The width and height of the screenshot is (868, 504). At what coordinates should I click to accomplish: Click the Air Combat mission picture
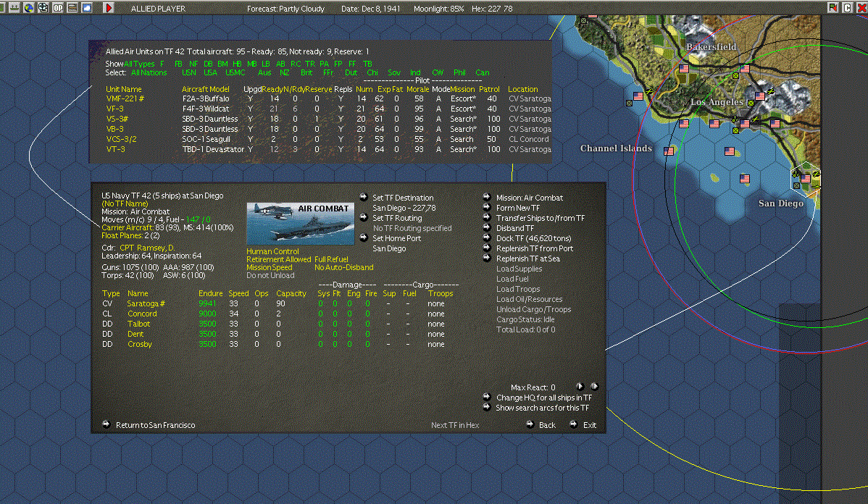pyautogui.click(x=300, y=224)
